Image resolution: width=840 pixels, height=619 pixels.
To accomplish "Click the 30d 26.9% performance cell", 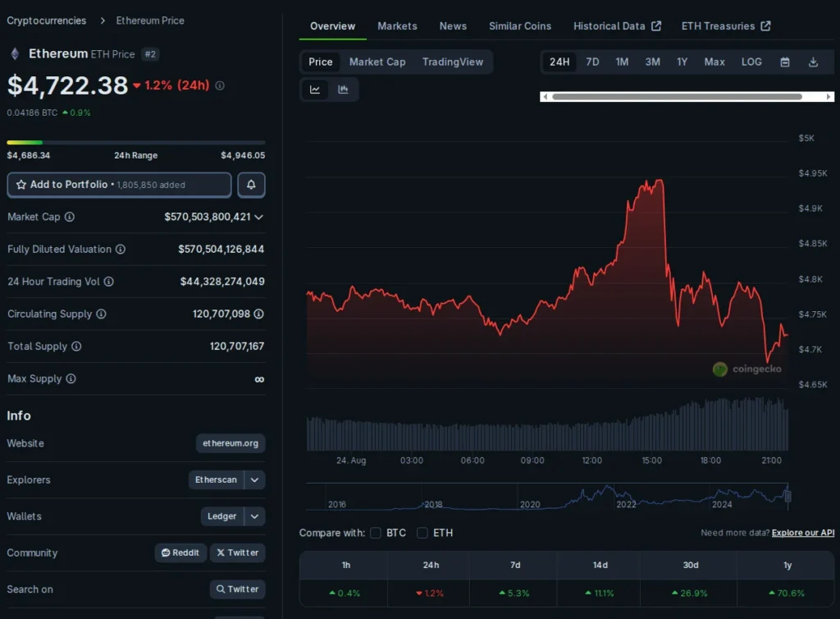I will 691,594.
